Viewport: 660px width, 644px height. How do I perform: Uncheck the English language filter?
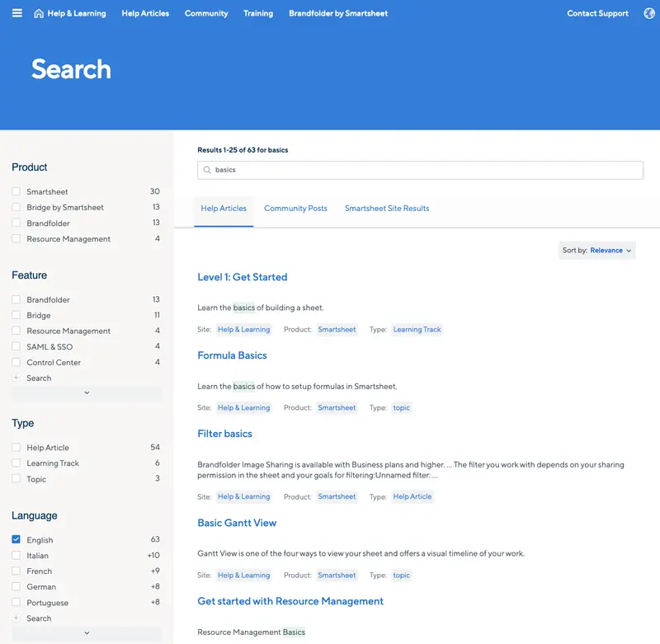(15, 539)
